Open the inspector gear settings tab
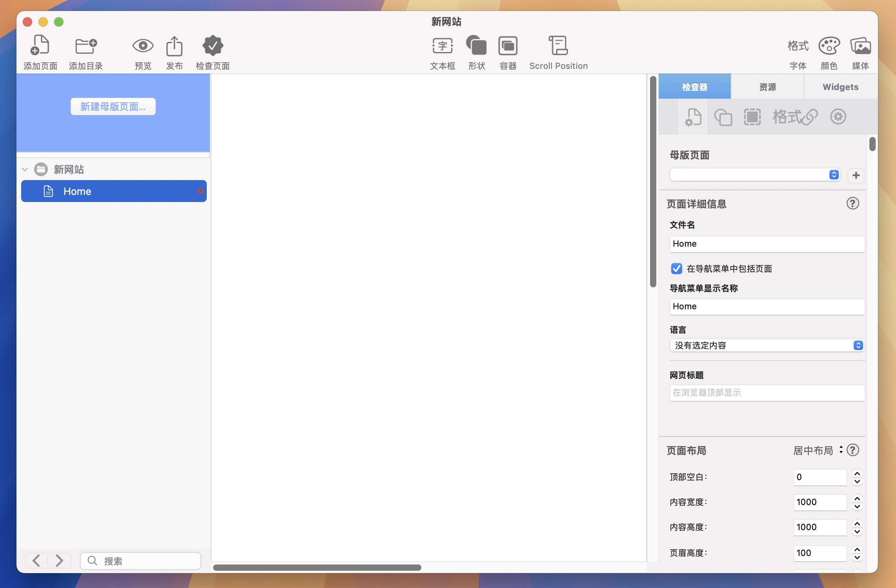Screen dimensions: 896x588 tap(838, 117)
